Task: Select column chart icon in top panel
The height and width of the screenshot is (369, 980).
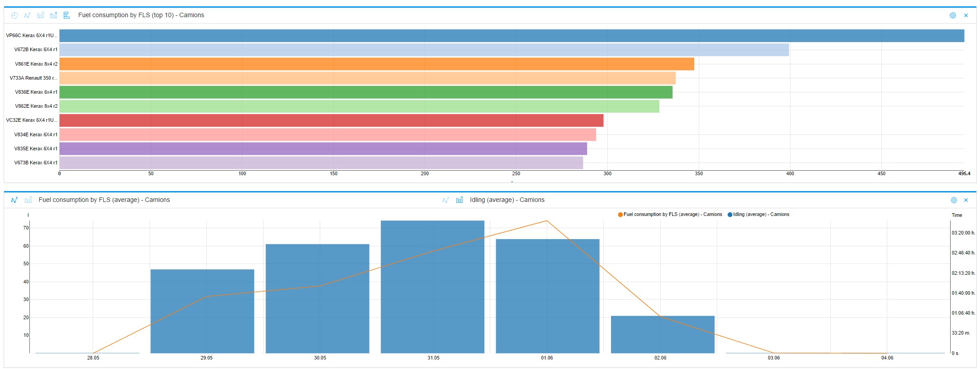Action: [40, 15]
